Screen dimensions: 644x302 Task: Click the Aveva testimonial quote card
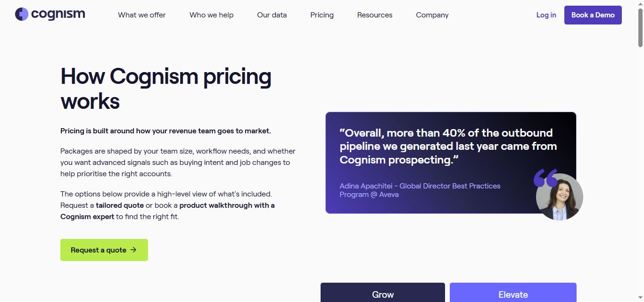(448, 163)
